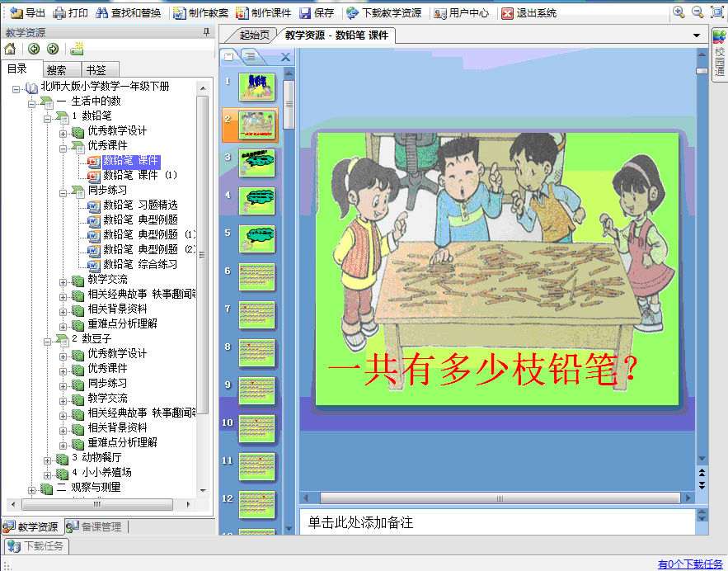The image size is (728, 571).
Task: Click the 保存 (Save) toolbar button
Action: click(x=317, y=13)
